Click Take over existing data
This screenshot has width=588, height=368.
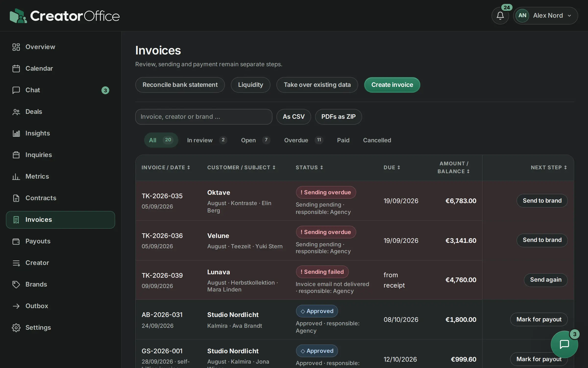click(x=317, y=85)
